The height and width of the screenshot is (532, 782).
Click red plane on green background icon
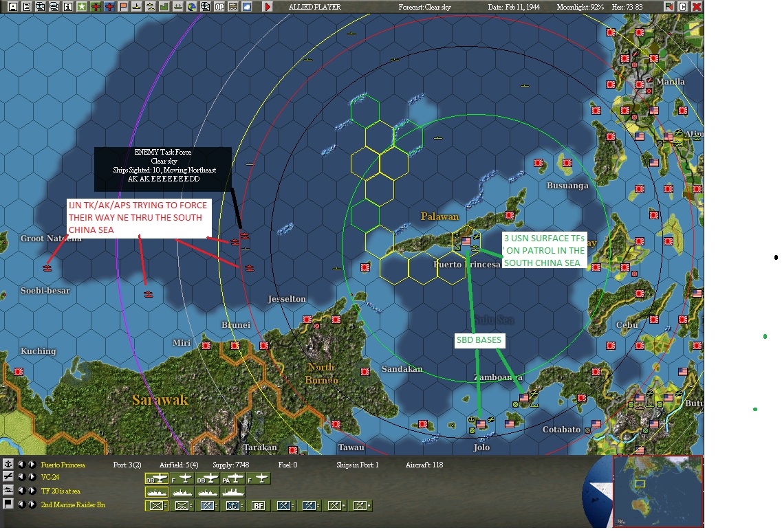tap(96, 7)
